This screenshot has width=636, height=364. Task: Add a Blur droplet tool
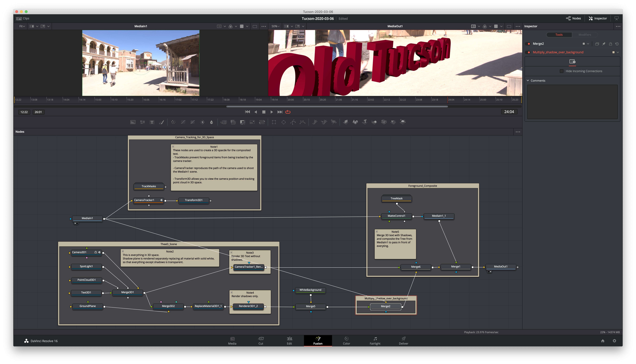pos(212,122)
